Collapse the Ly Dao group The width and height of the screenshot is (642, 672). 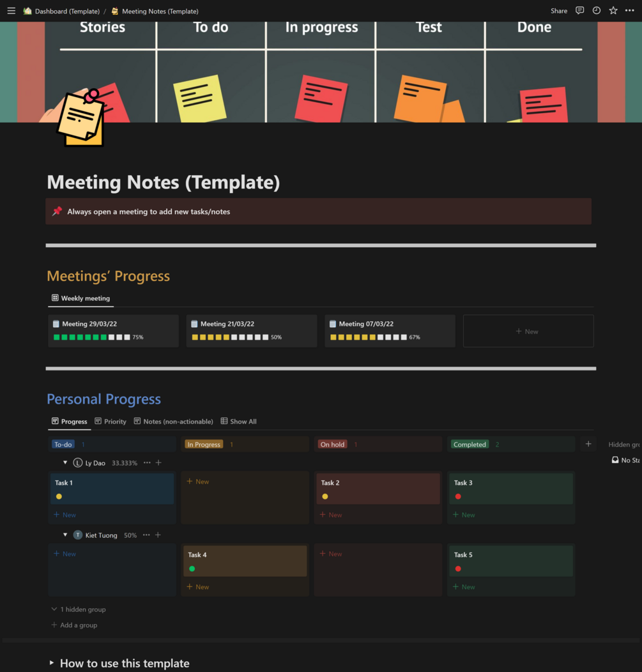tap(65, 462)
